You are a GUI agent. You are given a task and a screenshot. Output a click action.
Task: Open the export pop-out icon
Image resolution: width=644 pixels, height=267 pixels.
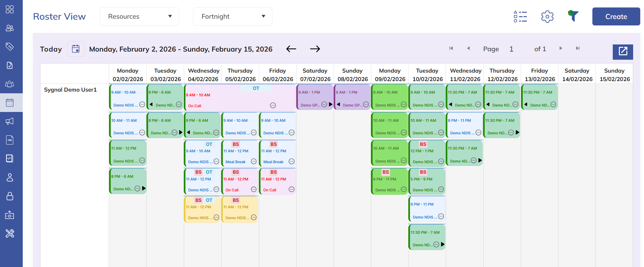[x=623, y=52]
